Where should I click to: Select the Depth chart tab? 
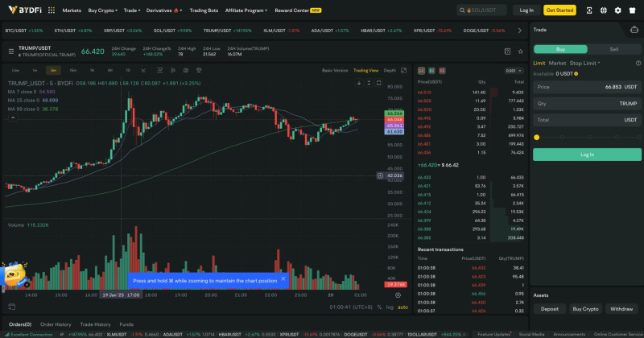point(390,70)
